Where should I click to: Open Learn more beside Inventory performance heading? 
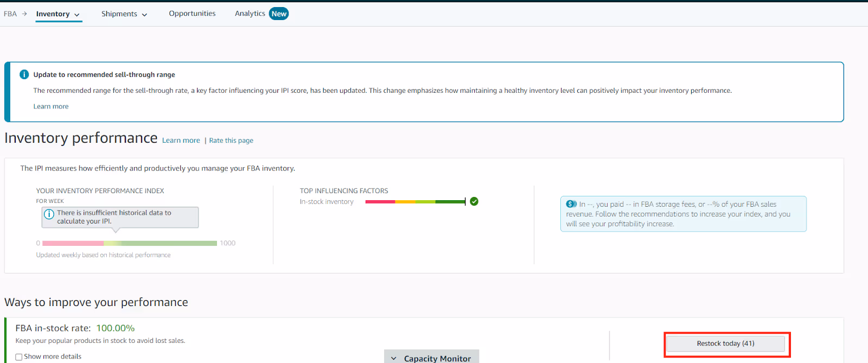point(181,141)
